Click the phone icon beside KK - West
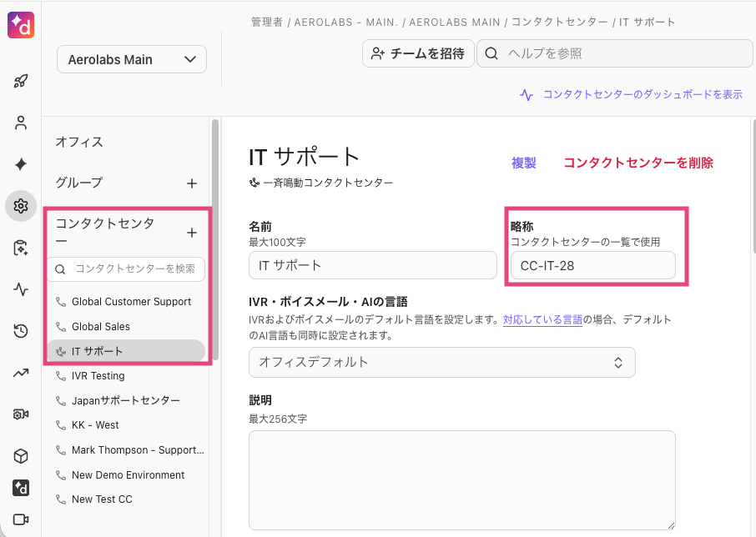This screenshot has width=756, height=537. point(61,424)
